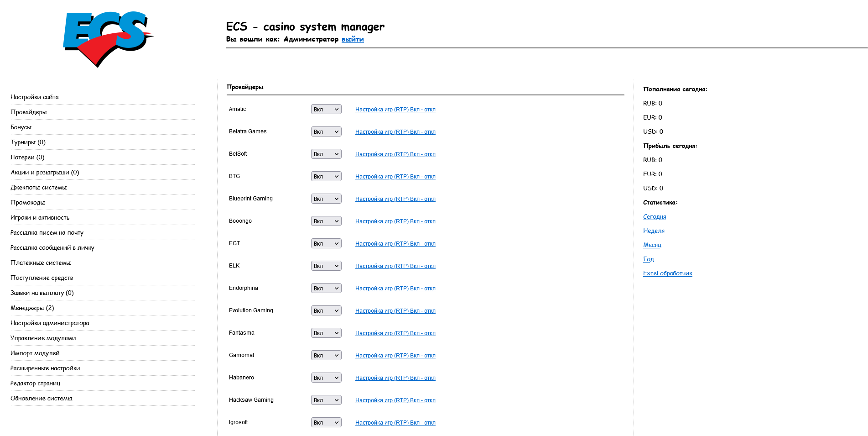Open Платёжные системы menu entry
This screenshot has width=868, height=436.
[41, 263]
